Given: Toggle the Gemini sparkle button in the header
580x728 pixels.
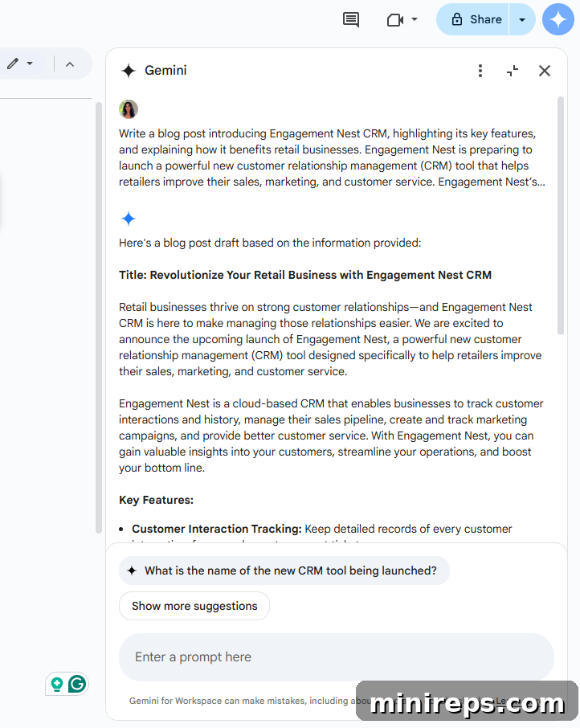Looking at the screenshot, I should (x=558, y=19).
